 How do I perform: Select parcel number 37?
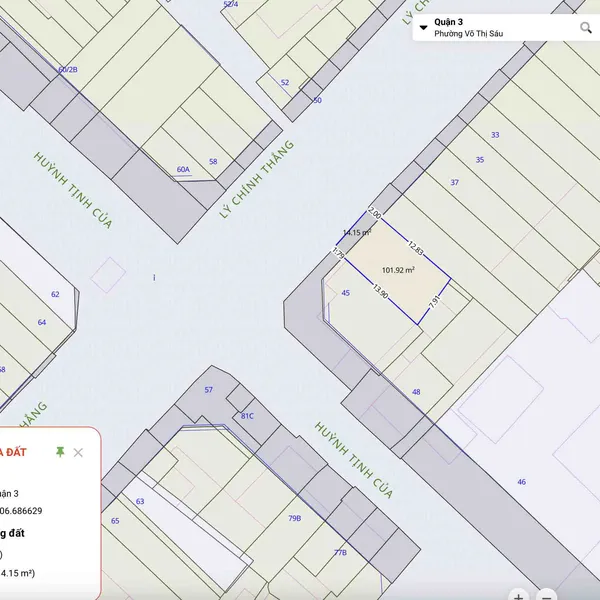click(455, 183)
